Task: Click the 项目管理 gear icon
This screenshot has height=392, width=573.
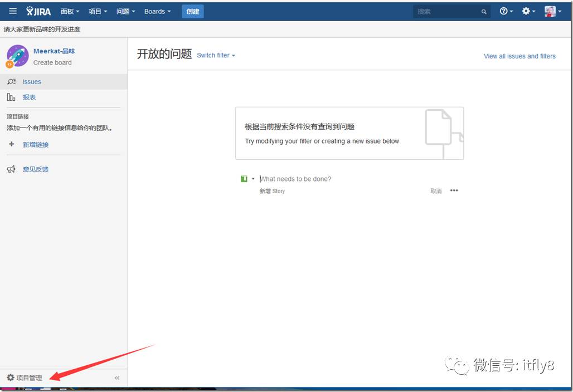Action: [x=11, y=378]
